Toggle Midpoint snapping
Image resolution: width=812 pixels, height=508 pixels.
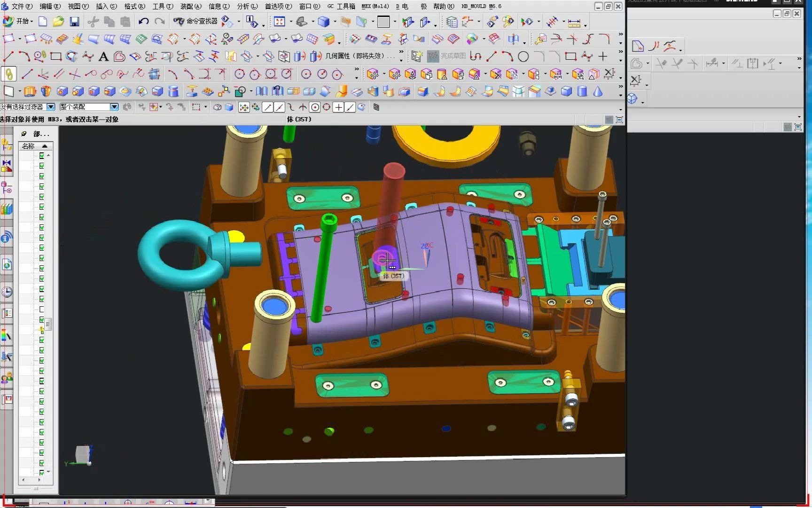click(x=280, y=107)
